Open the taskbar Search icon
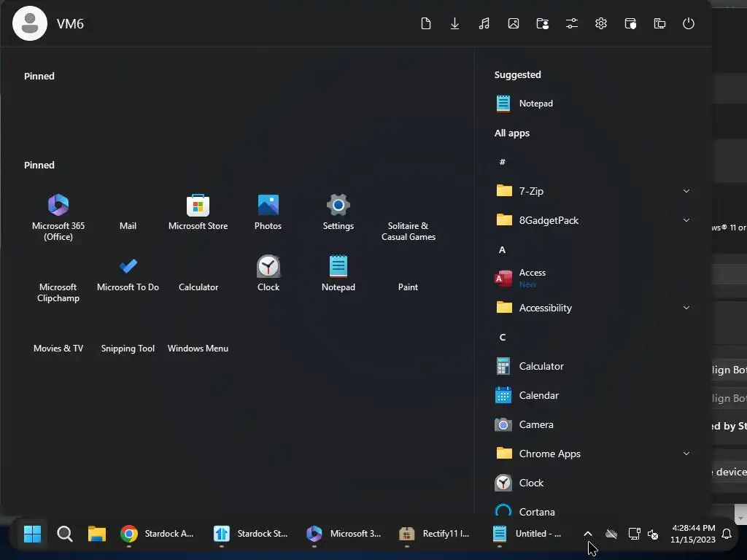Screen dimensions: 747x560 point(65,534)
